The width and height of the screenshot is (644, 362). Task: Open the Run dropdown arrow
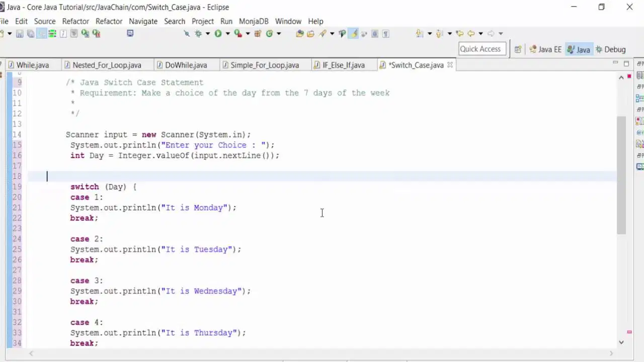pyautogui.click(x=227, y=34)
